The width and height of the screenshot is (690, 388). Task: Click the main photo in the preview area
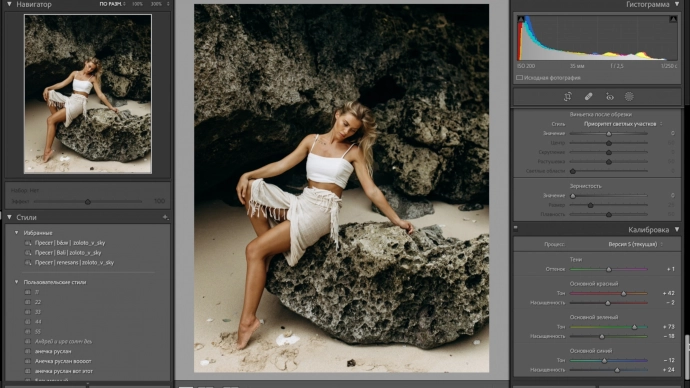point(341,188)
